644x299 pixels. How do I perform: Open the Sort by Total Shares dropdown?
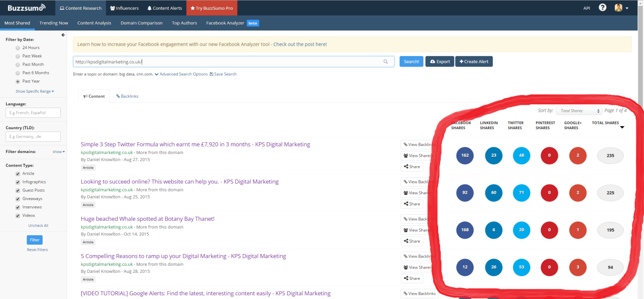(x=579, y=111)
